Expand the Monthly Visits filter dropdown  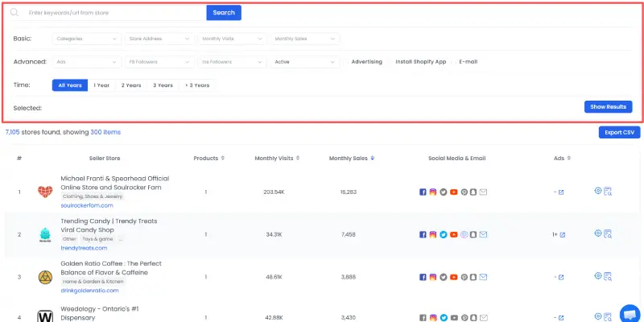click(232, 39)
